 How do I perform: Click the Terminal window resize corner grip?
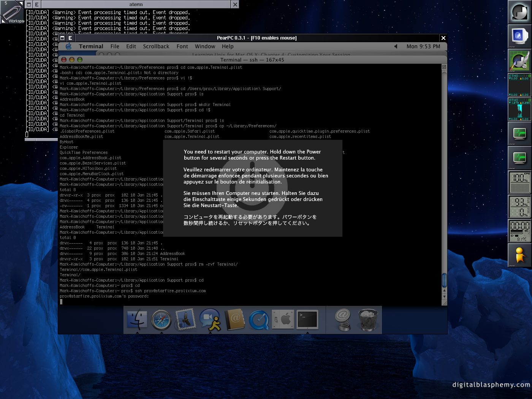(x=444, y=302)
